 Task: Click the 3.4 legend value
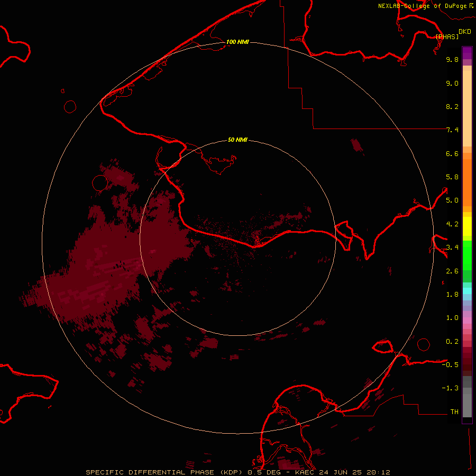pyautogui.click(x=452, y=248)
